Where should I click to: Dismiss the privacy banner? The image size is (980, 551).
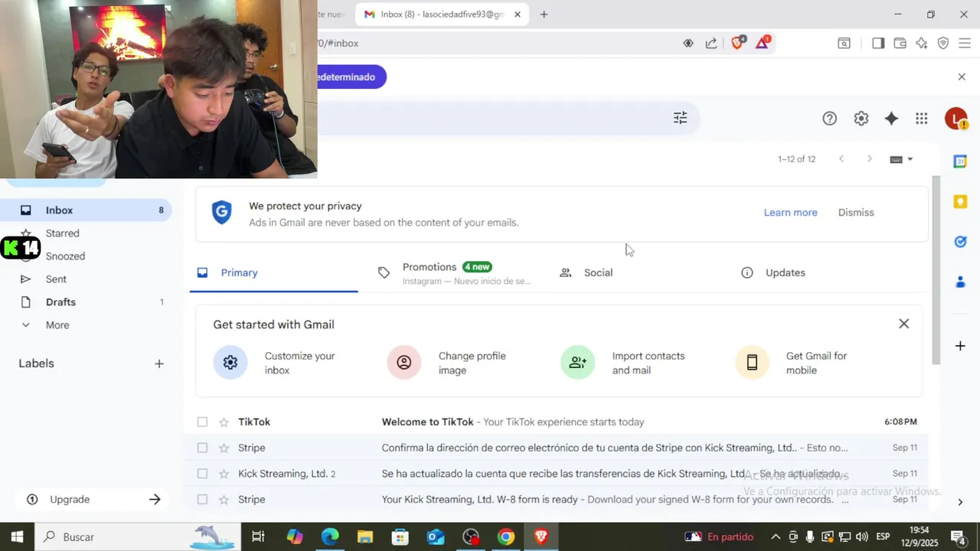(x=856, y=213)
